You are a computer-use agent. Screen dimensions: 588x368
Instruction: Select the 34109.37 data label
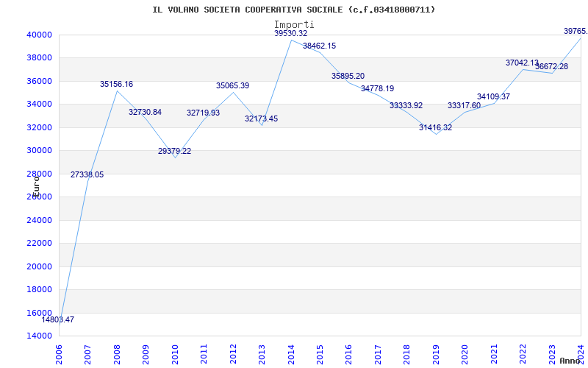493,96
